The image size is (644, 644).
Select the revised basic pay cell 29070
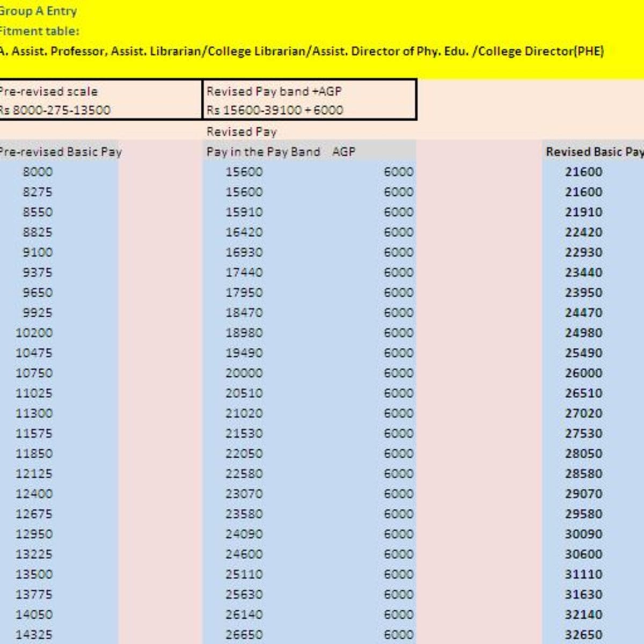(x=583, y=494)
